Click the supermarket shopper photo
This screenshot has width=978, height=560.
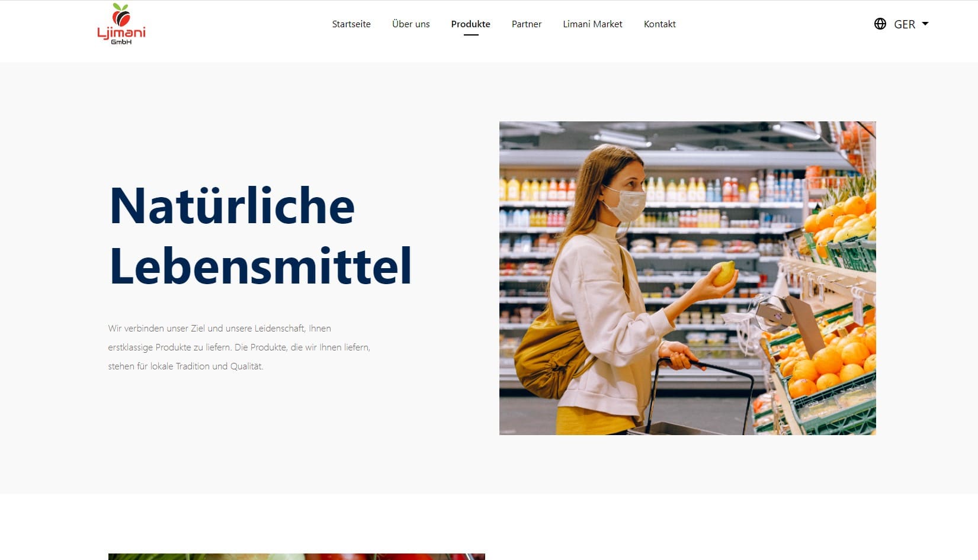click(687, 278)
